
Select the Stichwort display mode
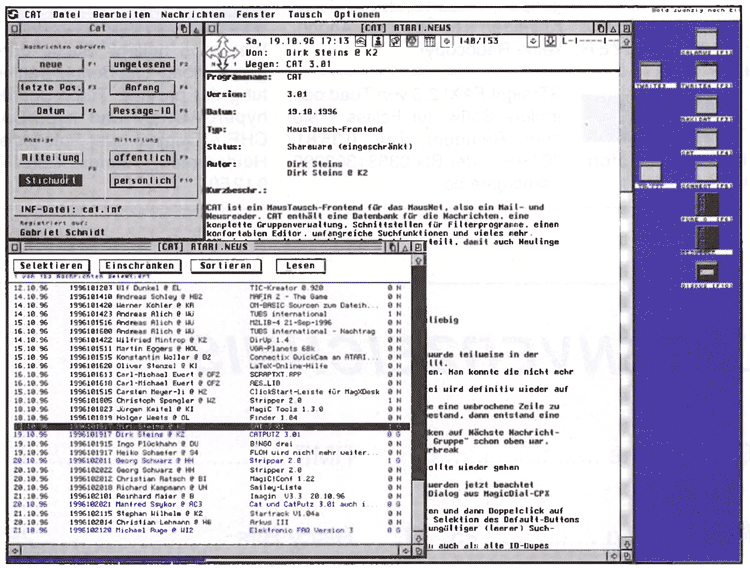pyautogui.click(x=51, y=180)
